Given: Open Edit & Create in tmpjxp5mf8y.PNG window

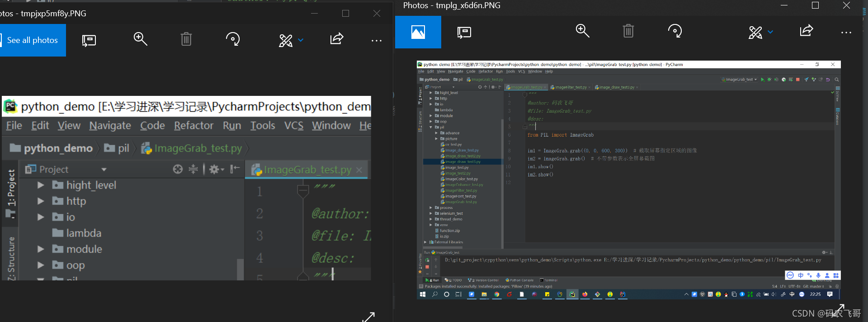Looking at the screenshot, I should tap(286, 40).
